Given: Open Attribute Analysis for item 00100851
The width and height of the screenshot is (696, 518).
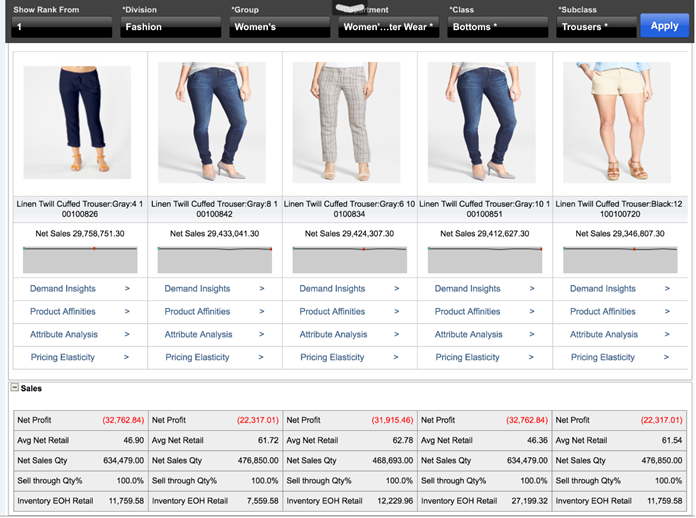Looking at the screenshot, I should (x=469, y=334).
